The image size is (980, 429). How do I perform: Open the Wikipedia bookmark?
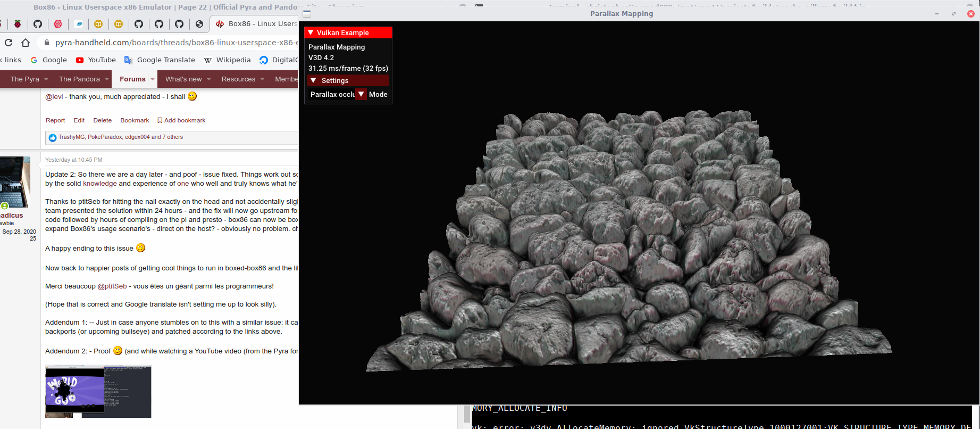[x=228, y=60]
